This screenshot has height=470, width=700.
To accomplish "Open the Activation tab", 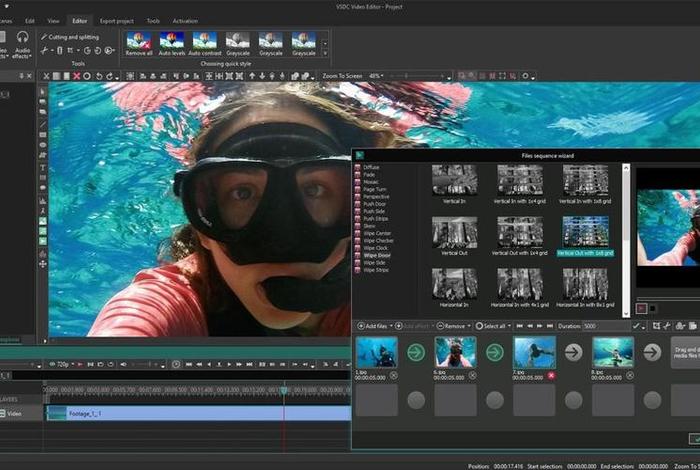I will (185, 21).
